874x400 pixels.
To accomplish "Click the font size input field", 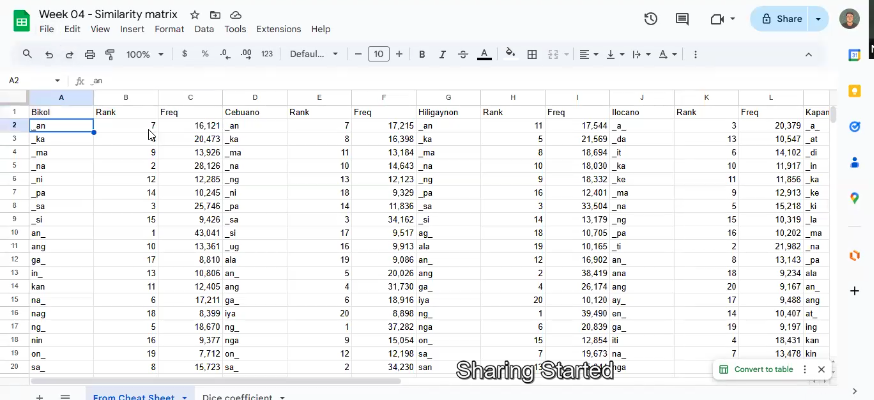I will (378, 54).
